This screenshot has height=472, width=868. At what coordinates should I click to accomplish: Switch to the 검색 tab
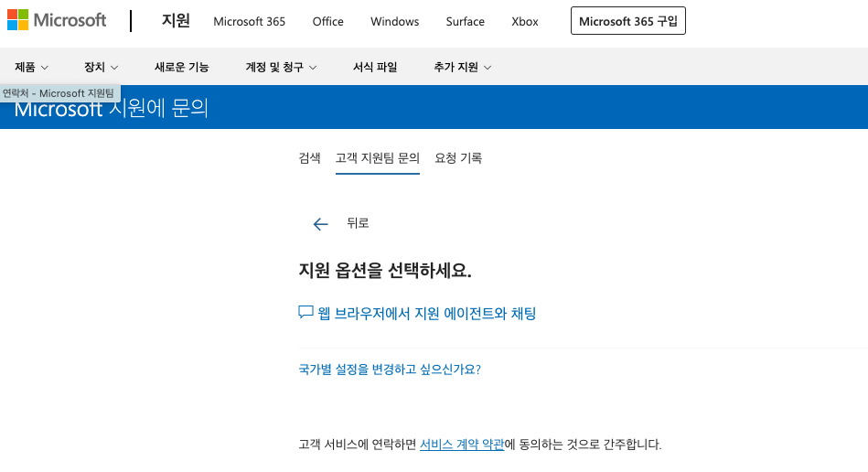[309, 158]
